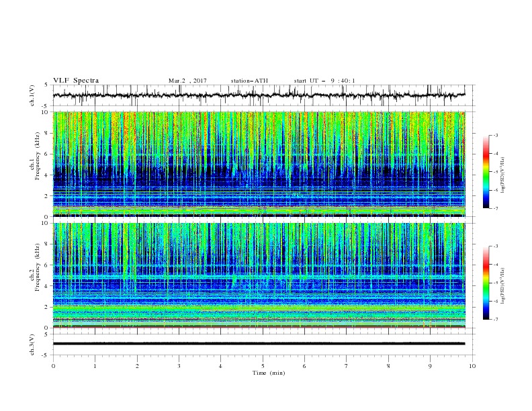This screenshot has height=411, width=532.
Task: Click the ch.1 spectrogram panel
Action: coord(259,164)
